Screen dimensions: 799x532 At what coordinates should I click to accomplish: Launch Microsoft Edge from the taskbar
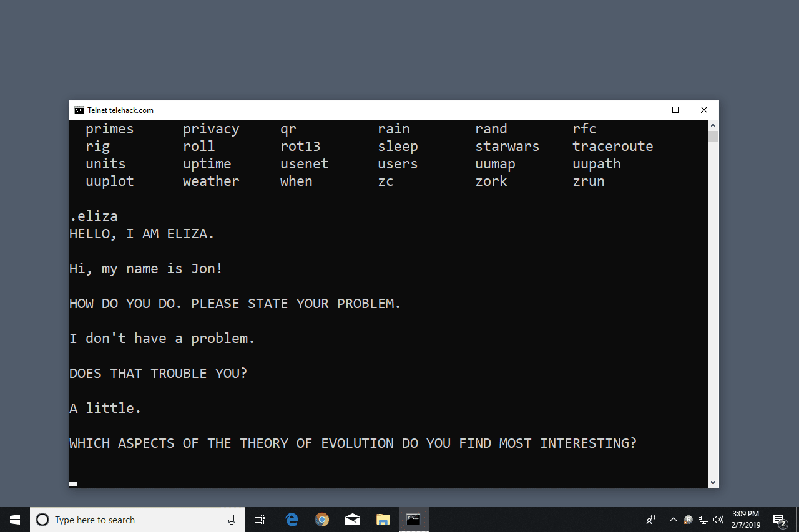click(x=292, y=520)
